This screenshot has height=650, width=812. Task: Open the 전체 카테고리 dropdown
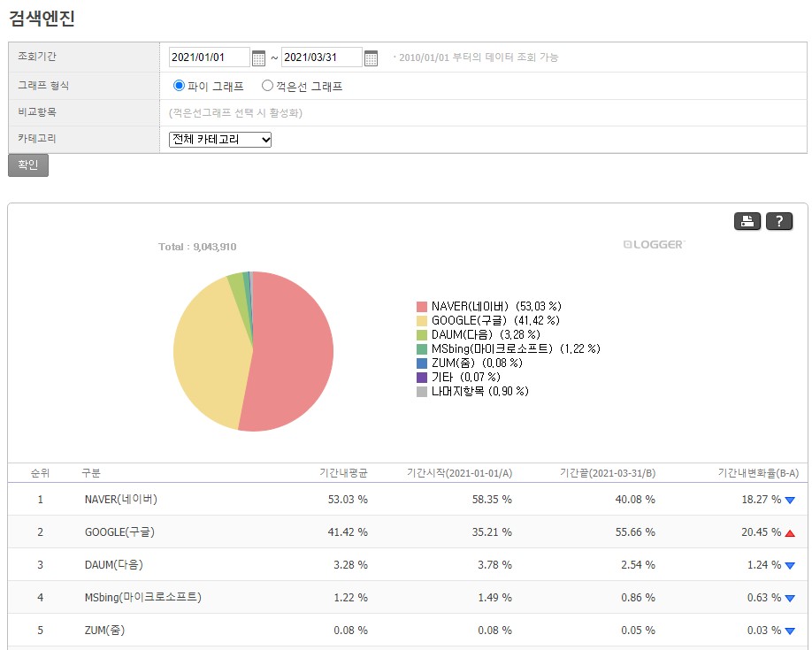tap(220, 140)
